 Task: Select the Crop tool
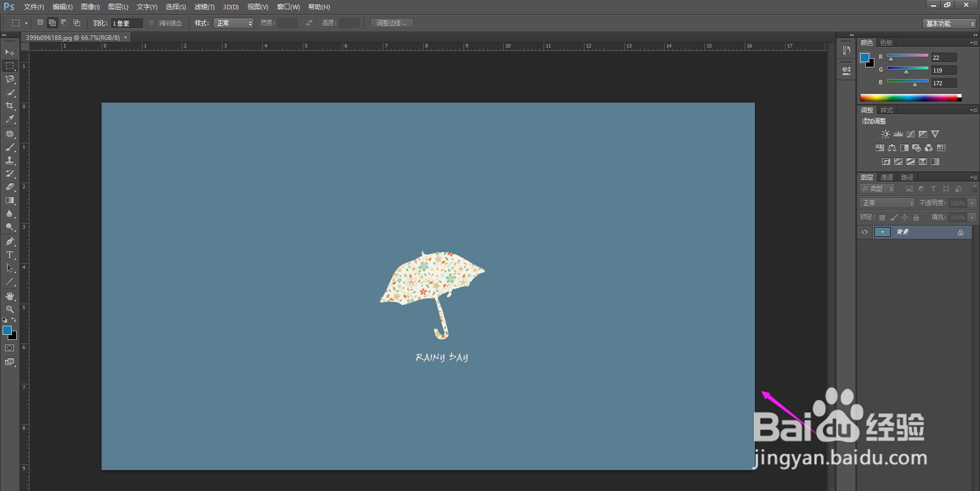[10, 106]
